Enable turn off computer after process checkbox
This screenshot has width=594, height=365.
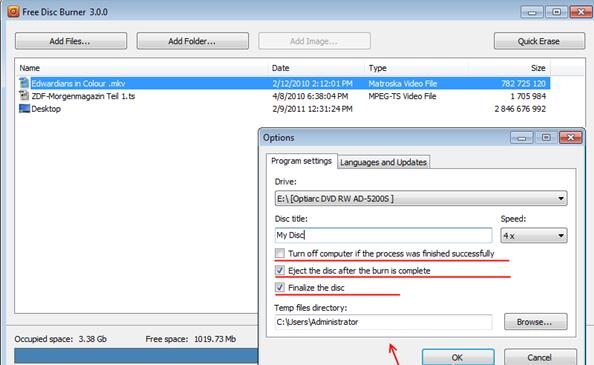click(280, 253)
